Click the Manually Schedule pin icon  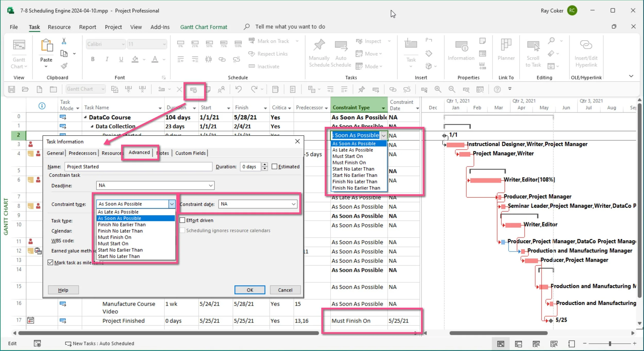point(319,45)
